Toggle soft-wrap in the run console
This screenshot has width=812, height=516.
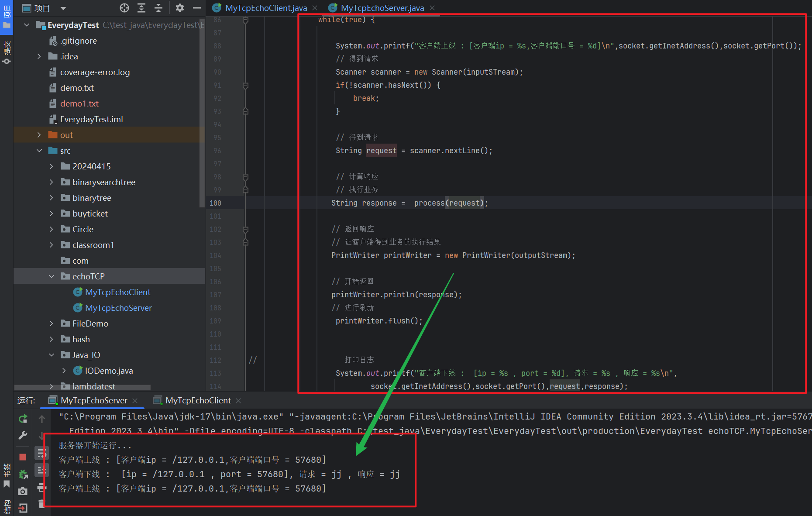pos(41,454)
